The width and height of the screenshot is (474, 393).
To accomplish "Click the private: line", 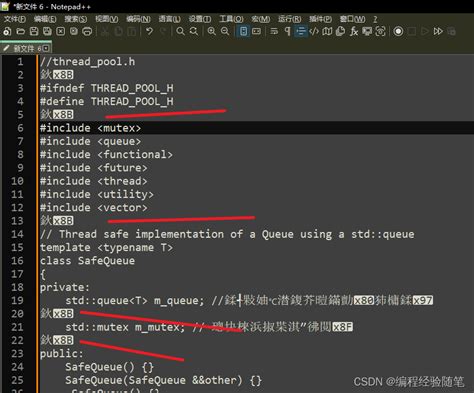I will [65, 287].
